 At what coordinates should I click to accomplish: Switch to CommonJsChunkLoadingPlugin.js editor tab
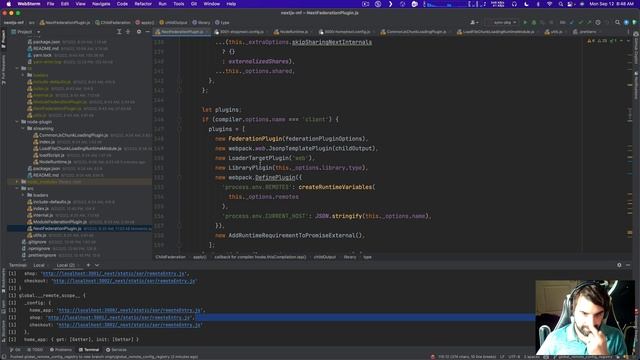(416, 31)
